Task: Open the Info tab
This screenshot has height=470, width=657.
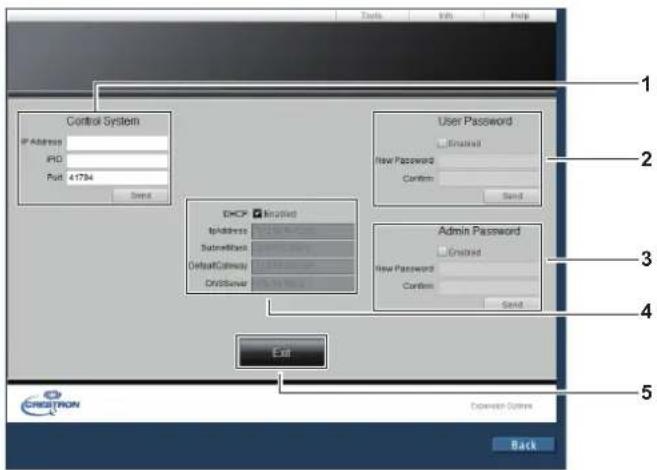Action: coord(446,16)
